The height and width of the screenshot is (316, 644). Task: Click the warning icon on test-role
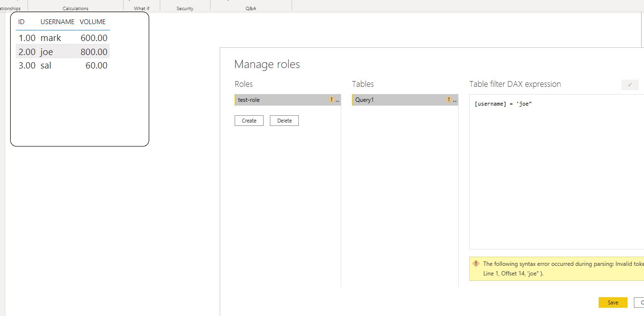point(331,99)
